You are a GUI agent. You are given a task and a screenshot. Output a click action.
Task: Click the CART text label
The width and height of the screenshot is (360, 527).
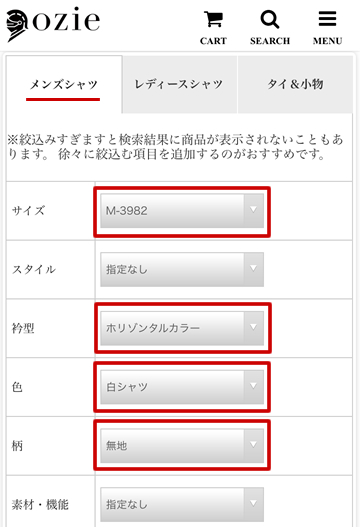[213, 41]
